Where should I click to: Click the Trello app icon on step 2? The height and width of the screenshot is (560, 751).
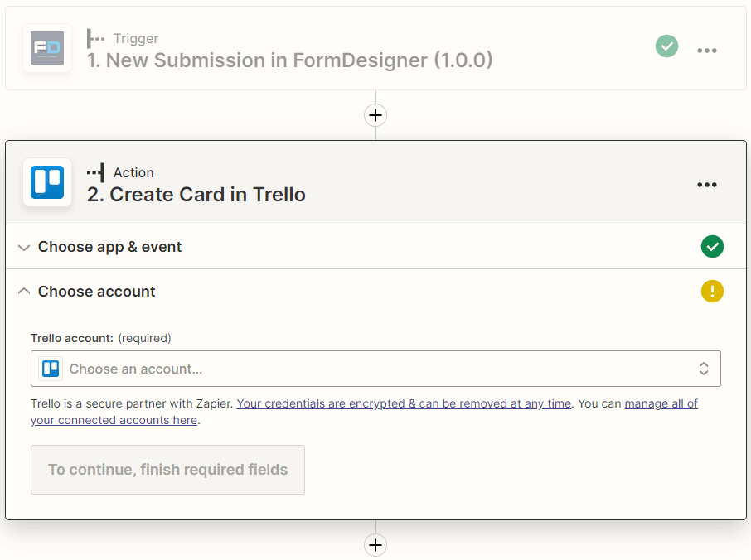pyautogui.click(x=47, y=183)
